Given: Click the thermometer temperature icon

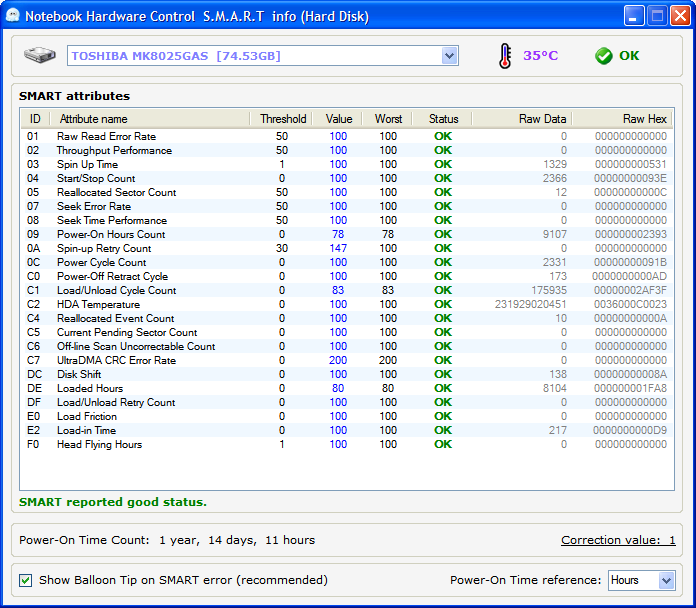Looking at the screenshot, I should tap(505, 56).
